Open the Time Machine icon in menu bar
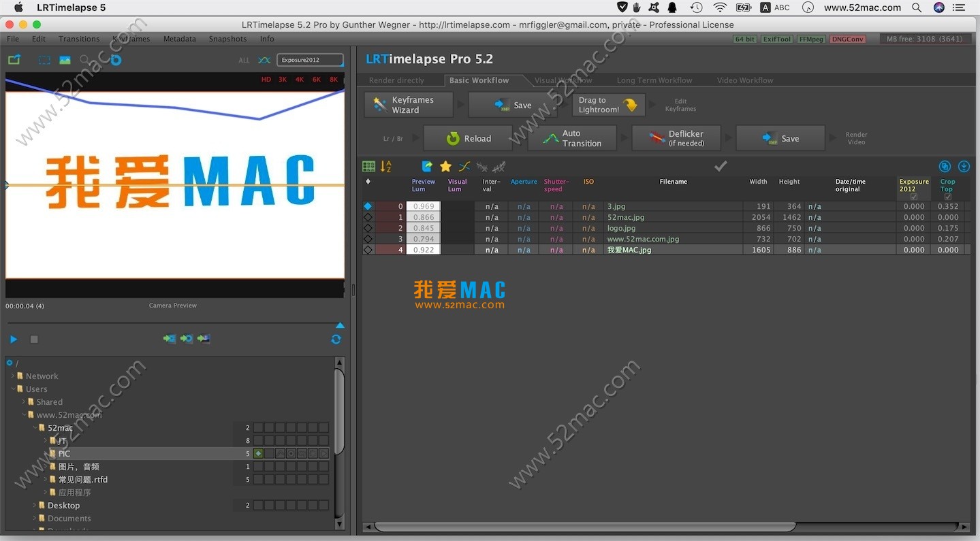 [696, 7]
